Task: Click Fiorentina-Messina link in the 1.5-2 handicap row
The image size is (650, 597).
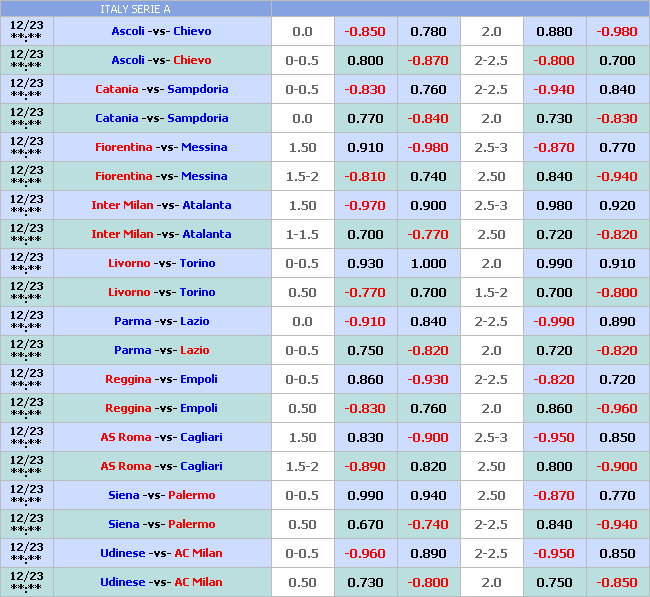Action: (161, 176)
